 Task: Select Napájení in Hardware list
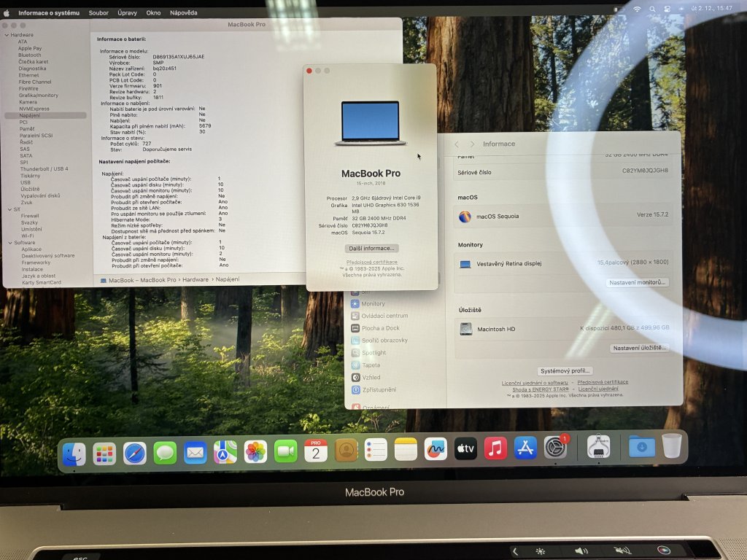pyautogui.click(x=45, y=115)
